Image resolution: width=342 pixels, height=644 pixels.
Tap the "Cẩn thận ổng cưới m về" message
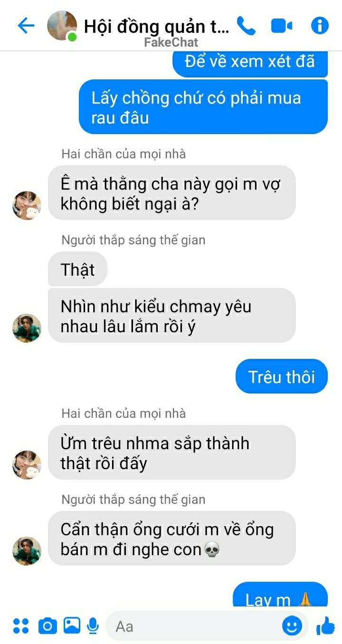coord(172,538)
